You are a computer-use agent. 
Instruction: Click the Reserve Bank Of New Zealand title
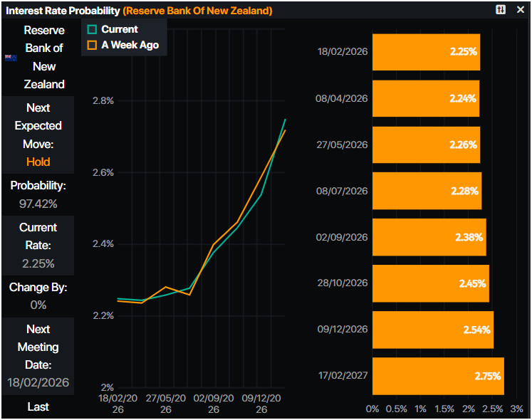[x=197, y=11]
